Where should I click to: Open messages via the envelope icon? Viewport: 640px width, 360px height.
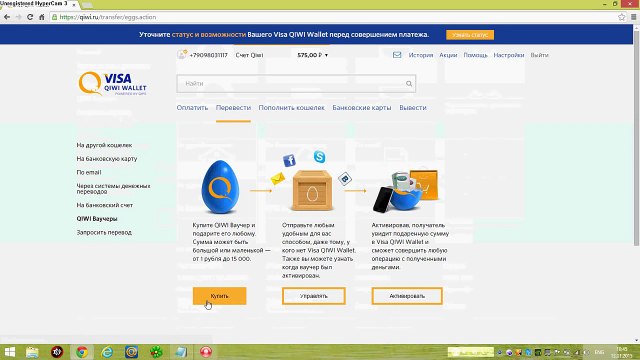tap(397, 55)
